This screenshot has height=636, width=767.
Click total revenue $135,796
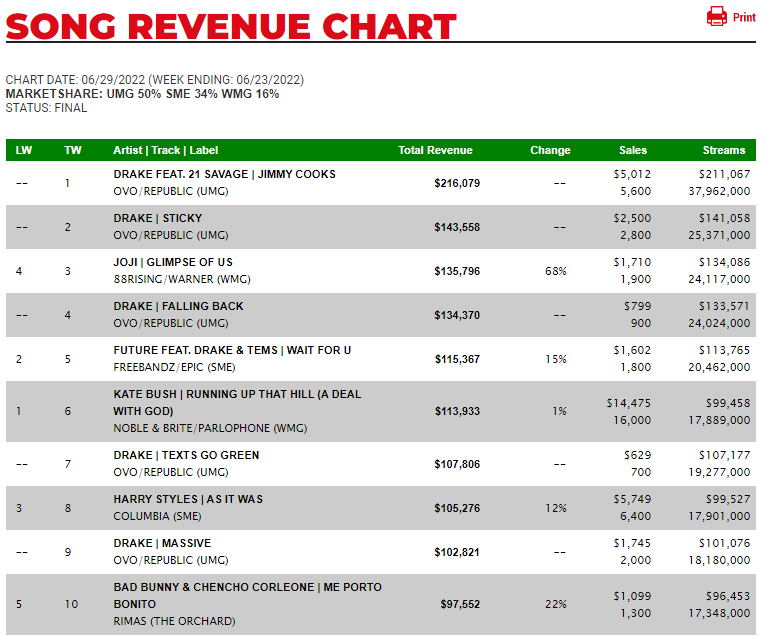pyautogui.click(x=457, y=271)
